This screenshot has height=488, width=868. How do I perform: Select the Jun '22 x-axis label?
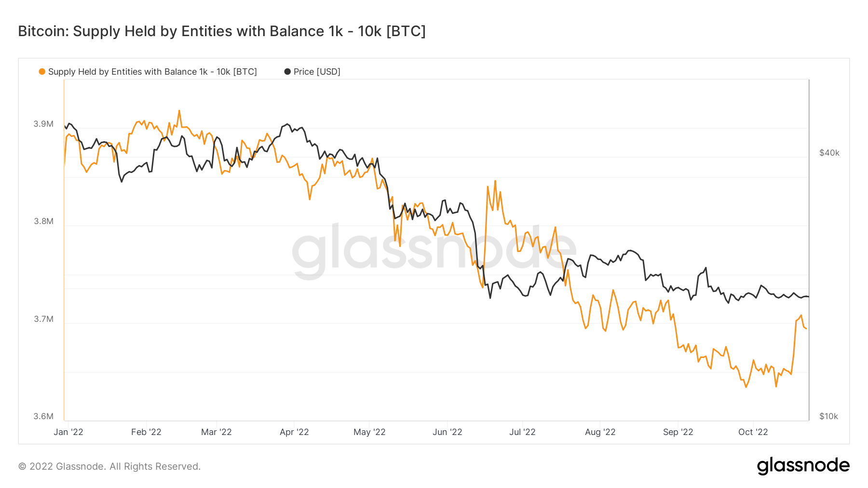448,432
